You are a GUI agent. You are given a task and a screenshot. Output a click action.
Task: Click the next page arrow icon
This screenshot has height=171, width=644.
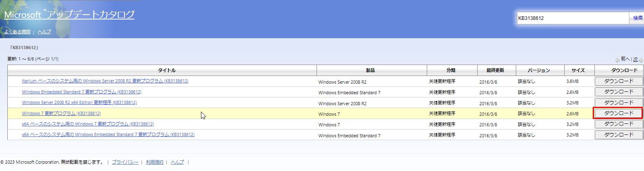coord(641,60)
